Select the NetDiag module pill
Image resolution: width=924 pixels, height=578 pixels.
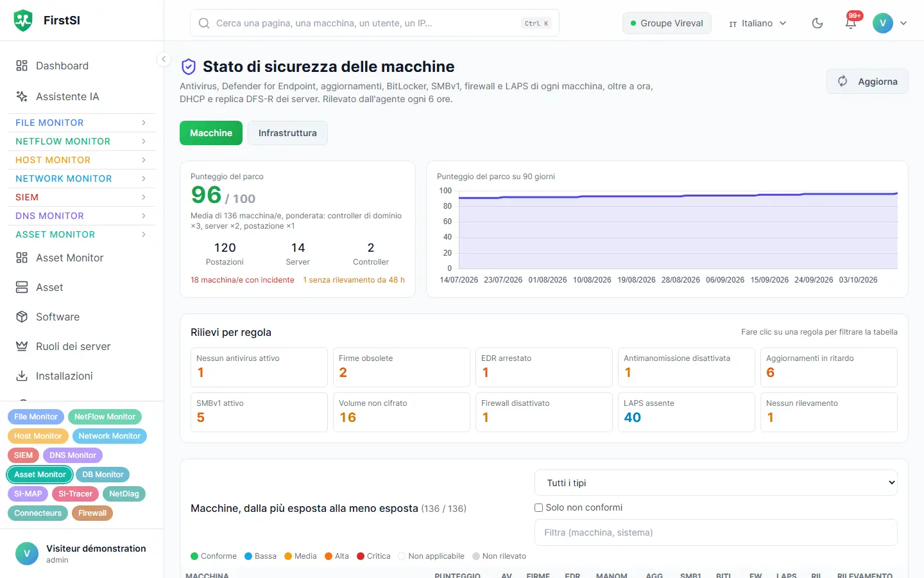tap(124, 494)
